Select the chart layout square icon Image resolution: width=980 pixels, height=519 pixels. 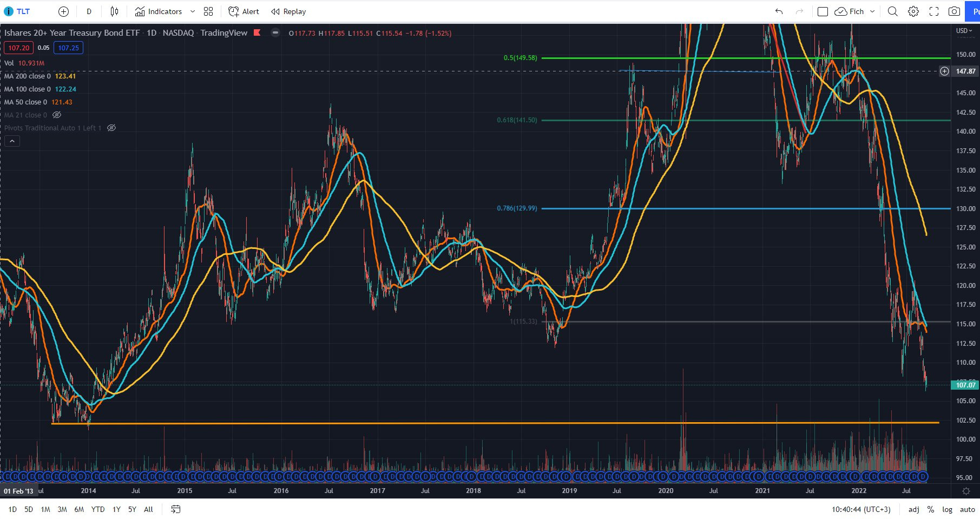[823, 11]
